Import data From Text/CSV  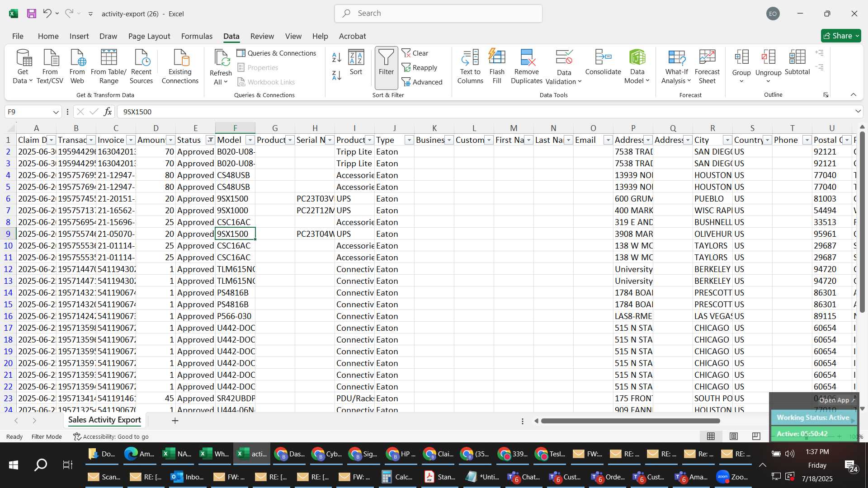point(50,67)
